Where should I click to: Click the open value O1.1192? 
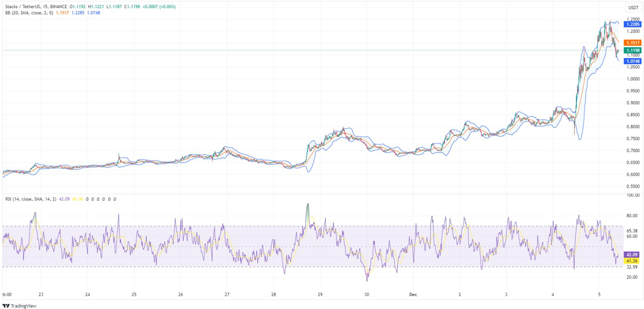[78, 7]
